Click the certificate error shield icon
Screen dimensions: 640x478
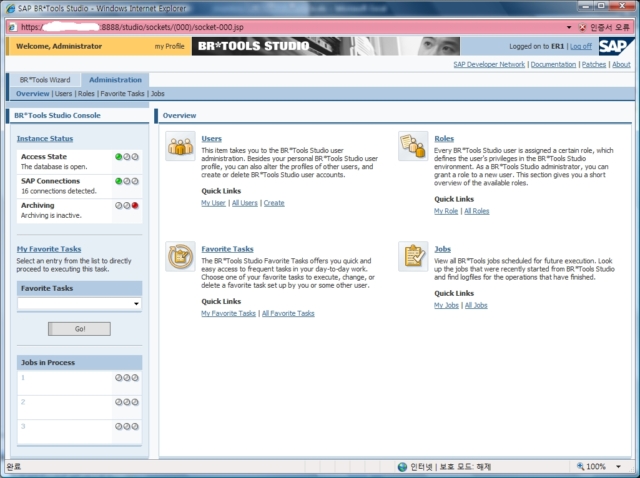coord(582,27)
